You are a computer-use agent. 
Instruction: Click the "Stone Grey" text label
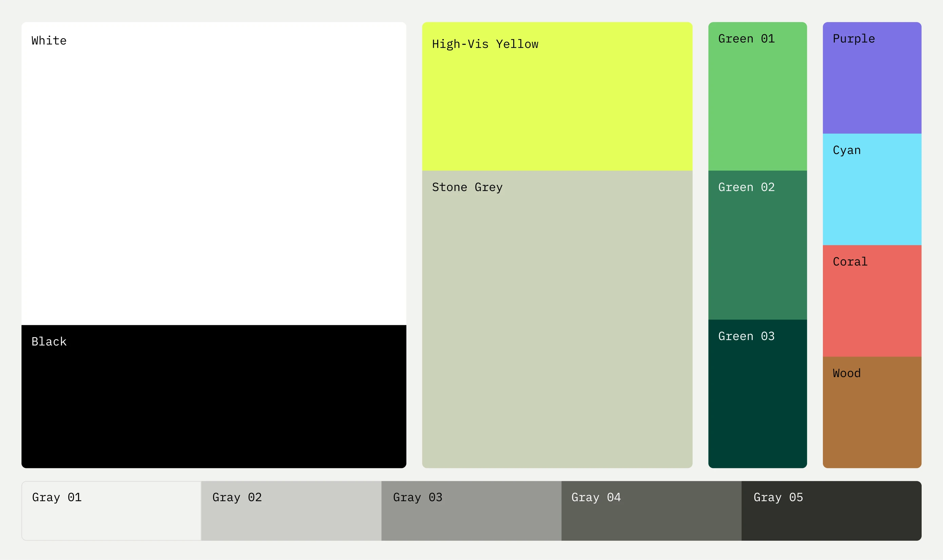(x=467, y=187)
